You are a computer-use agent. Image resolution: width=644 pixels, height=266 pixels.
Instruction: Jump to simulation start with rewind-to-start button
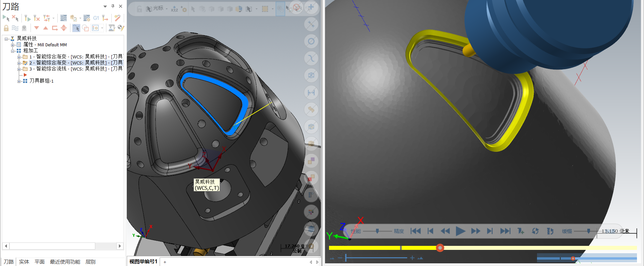416,231
